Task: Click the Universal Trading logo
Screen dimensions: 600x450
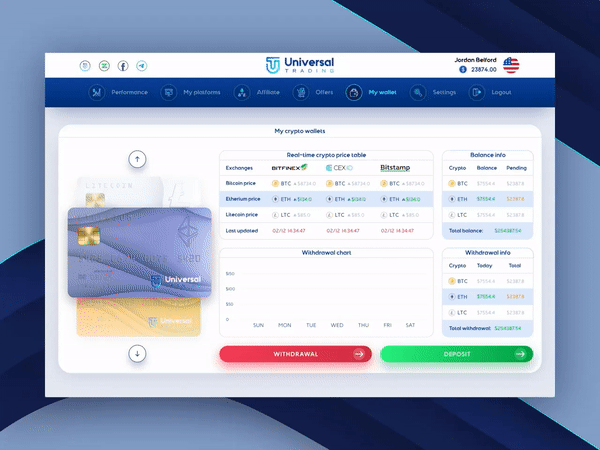Action: 300,65
